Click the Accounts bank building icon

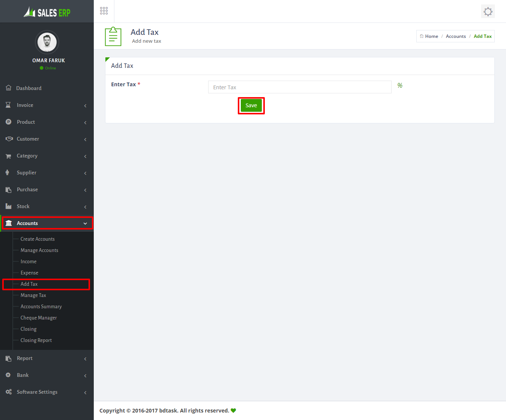[9, 223]
